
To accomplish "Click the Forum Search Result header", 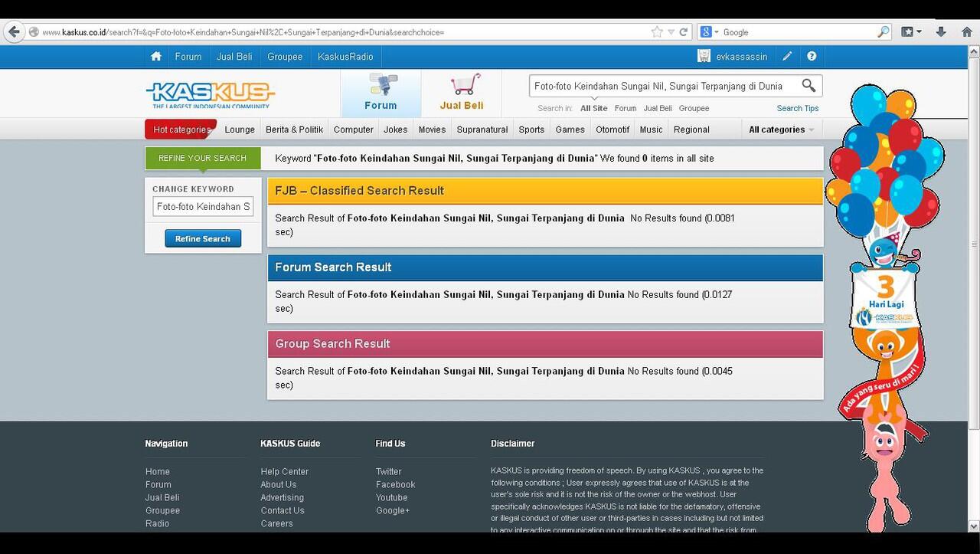I will click(545, 267).
